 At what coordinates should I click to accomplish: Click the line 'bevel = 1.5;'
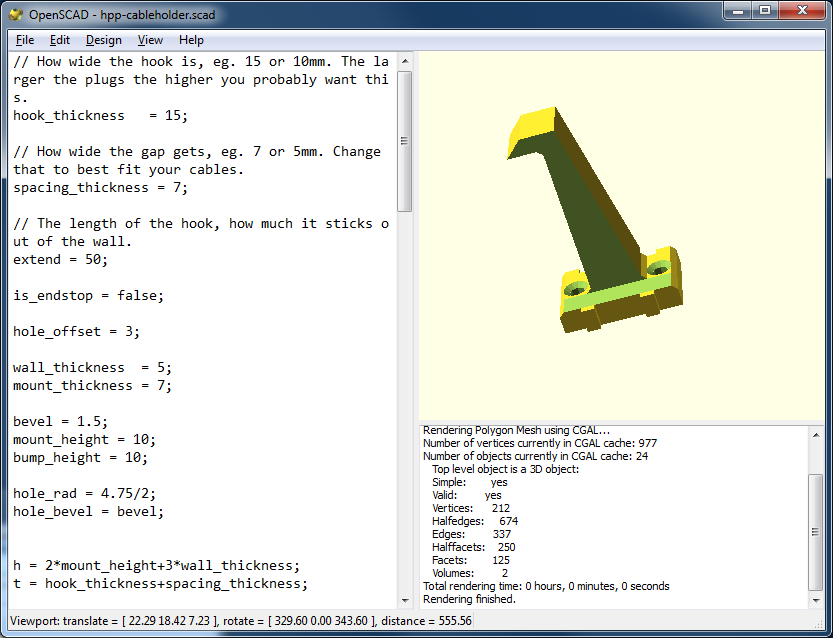60,421
